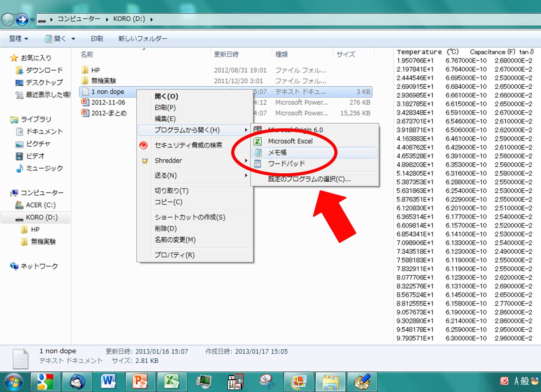The width and height of the screenshot is (541, 392).
Task: Expand プログラムから開く(H) submenu
Action: click(194, 130)
